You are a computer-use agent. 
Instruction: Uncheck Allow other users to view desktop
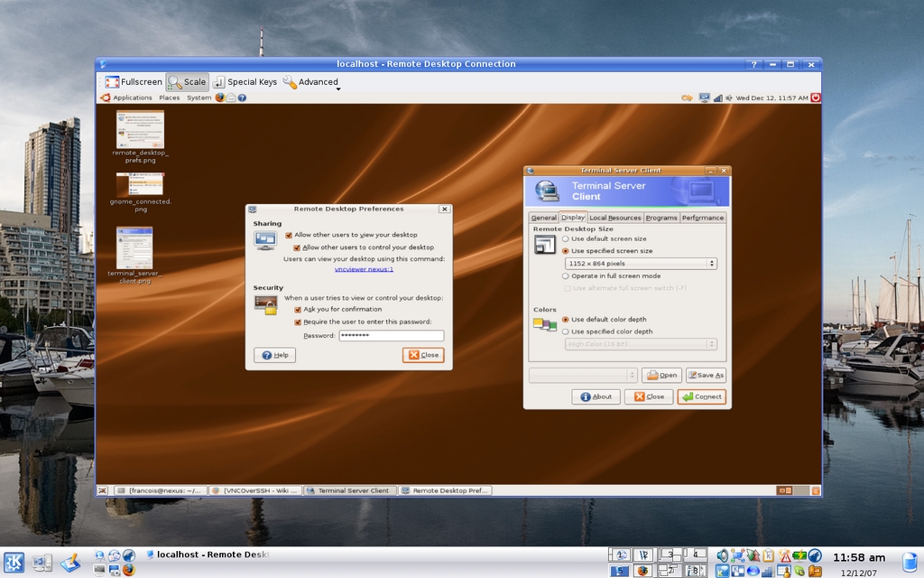pyautogui.click(x=289, y=235)
